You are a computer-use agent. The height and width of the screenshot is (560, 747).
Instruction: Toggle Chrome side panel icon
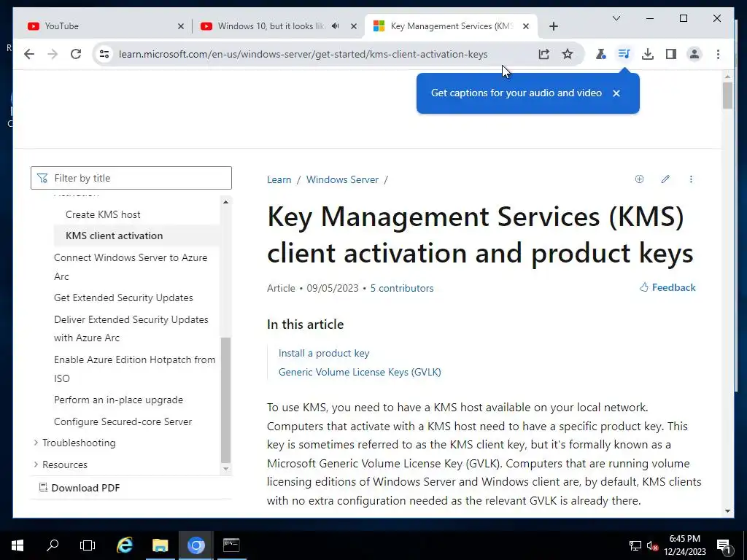coord(671,54)
